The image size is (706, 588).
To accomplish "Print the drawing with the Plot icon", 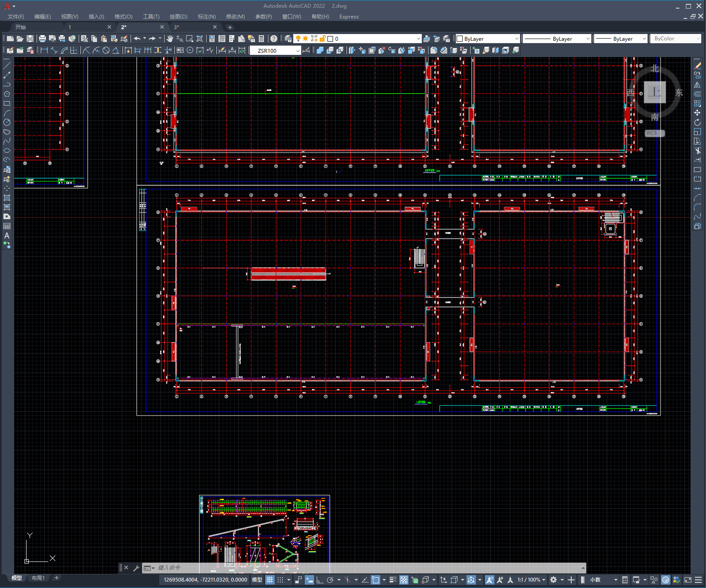I will tap(42, 39).
